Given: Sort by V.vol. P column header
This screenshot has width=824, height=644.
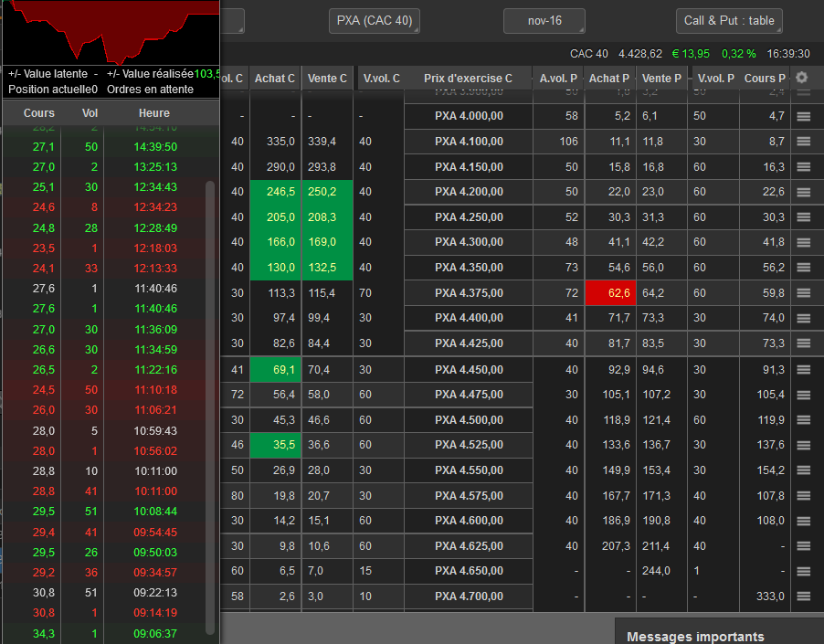Looking at the screenshot, I should coord(715,79).
